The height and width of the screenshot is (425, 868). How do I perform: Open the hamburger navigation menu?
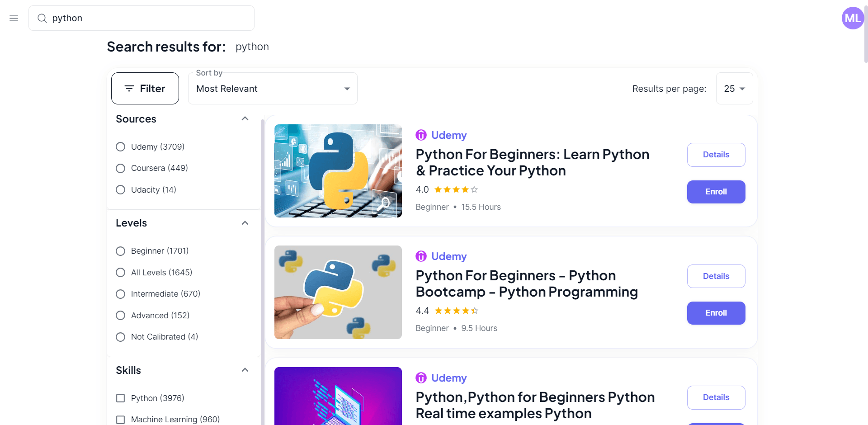[x=14, y=18]
